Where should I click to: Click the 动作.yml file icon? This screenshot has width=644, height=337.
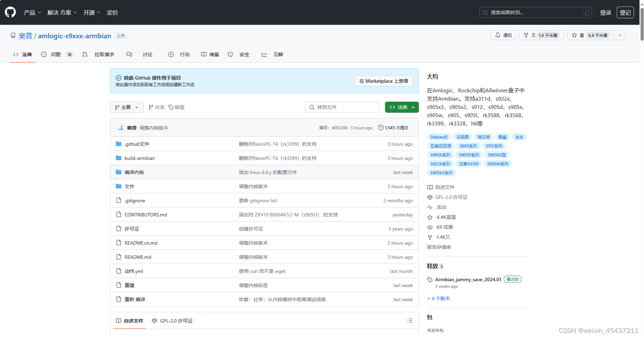tap(119, 271)
